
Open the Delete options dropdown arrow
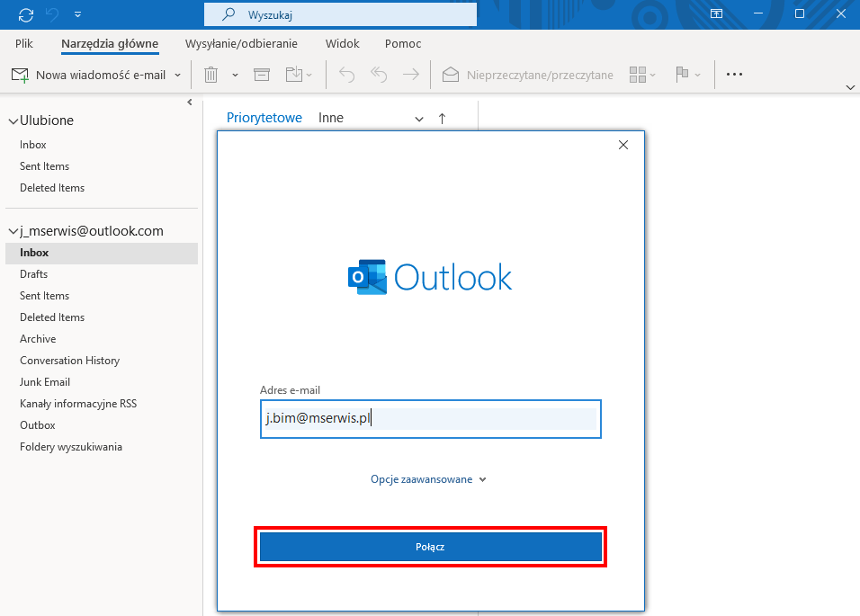click(x=236, y=75)
